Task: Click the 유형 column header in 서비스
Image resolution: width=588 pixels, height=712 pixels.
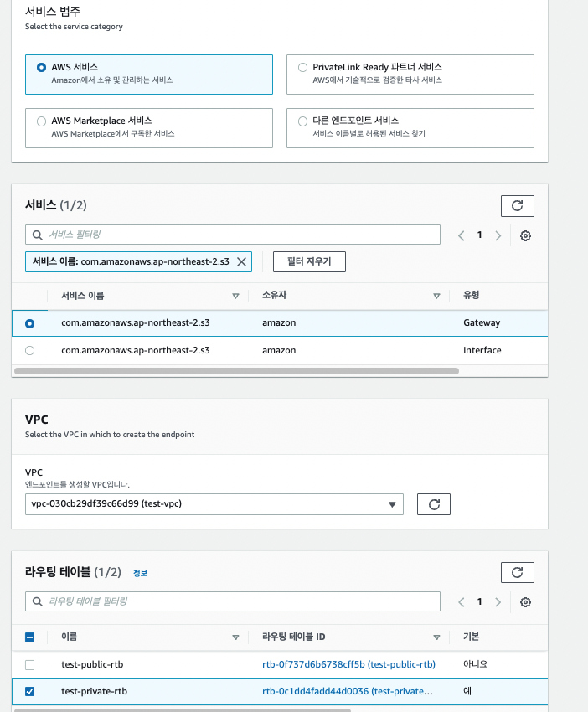Action: click(x=471, y=295)
